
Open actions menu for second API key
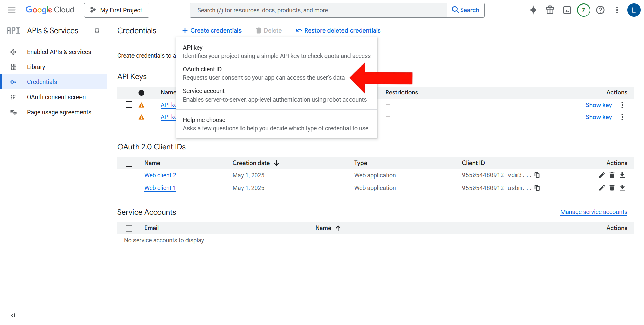click(x=622, y=117)
